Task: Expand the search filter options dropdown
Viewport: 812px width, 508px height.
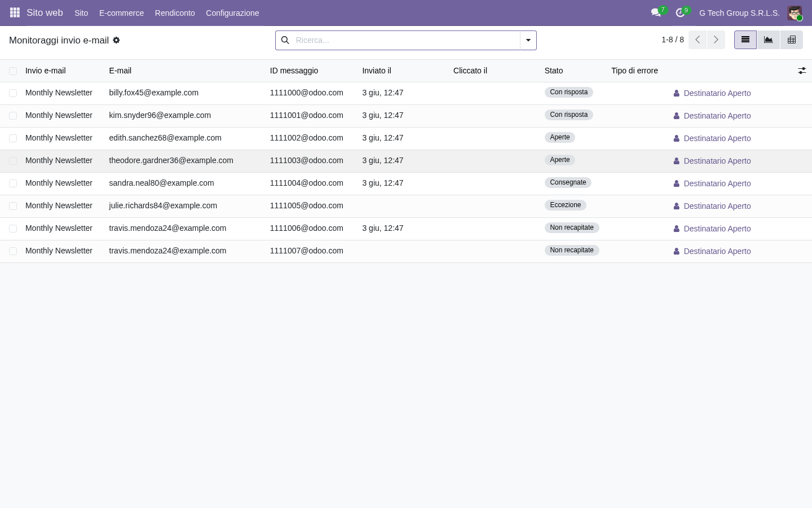Action: point(528,40)
